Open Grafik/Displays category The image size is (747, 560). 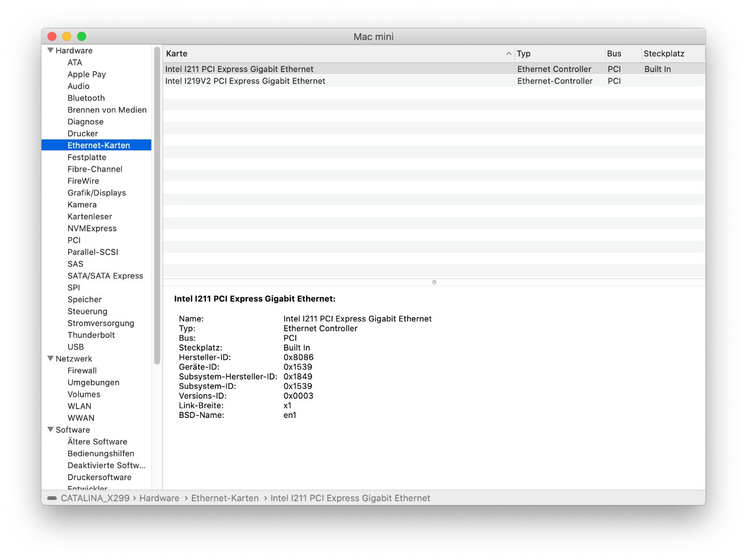96,193
